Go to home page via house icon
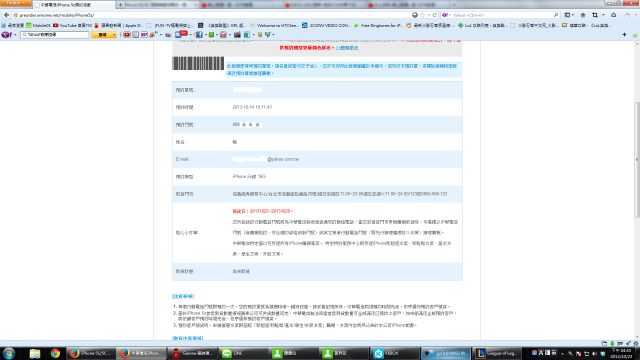 pos(583,15)
